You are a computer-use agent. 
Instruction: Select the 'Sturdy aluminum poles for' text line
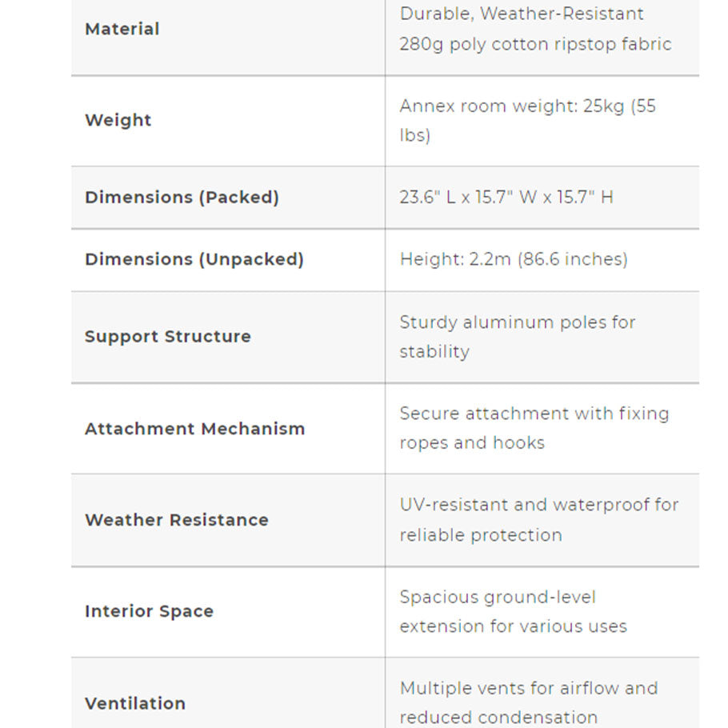point(517,322)
